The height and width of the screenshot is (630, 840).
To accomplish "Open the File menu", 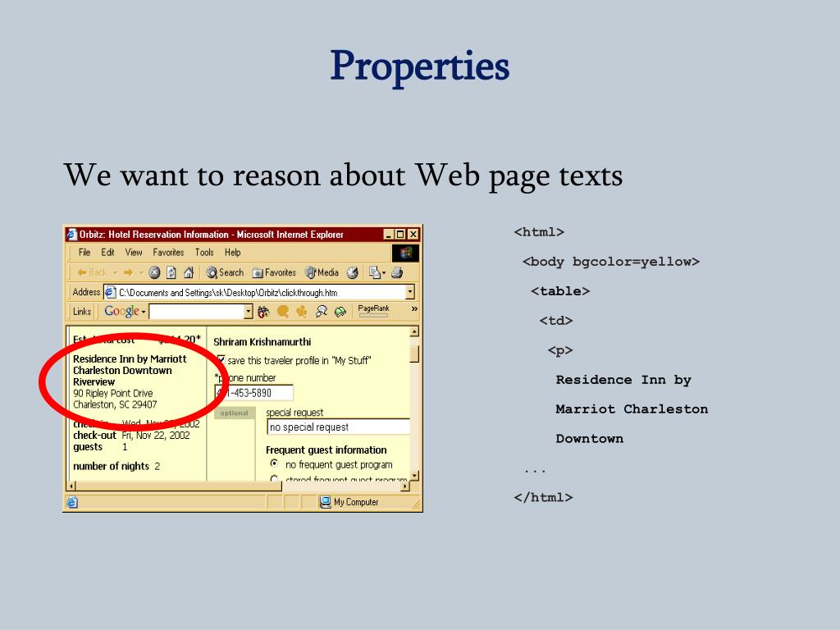I will point(84,253).
